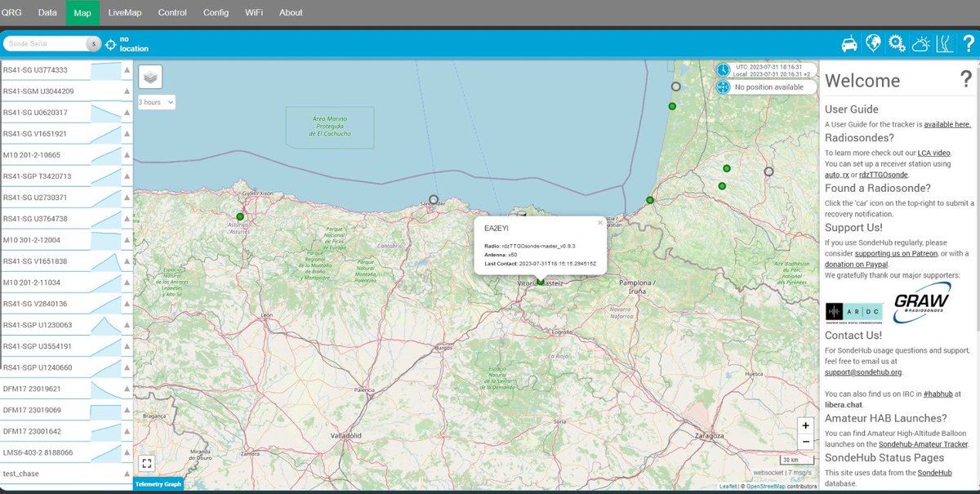This screenshot has width=980, height=494.
Task: Click the green receiver marker at Vitoria-Gasteiz
Action: click(541, 282)
